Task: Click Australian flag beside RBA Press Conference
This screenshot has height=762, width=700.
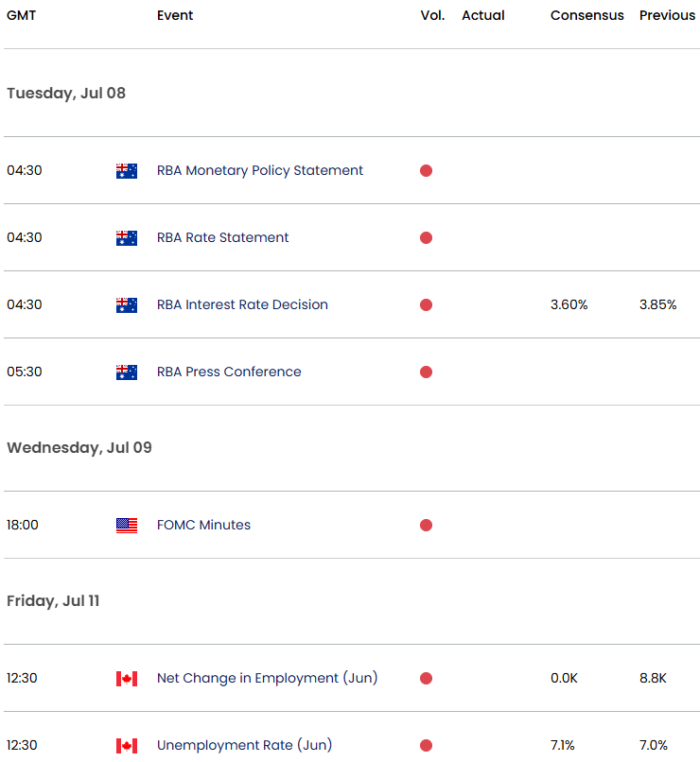Action: (126, 372)
